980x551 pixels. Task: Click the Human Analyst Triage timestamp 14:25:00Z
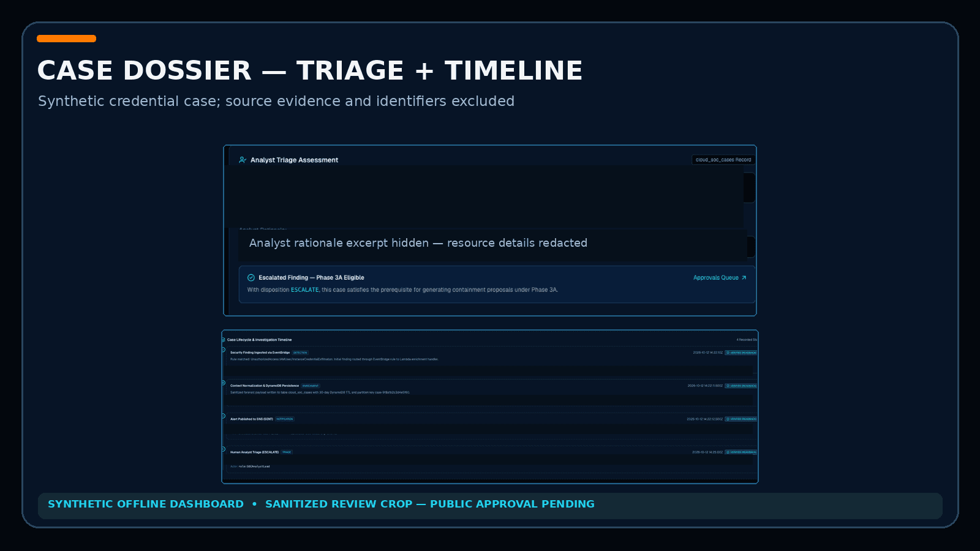coord(707,452)
